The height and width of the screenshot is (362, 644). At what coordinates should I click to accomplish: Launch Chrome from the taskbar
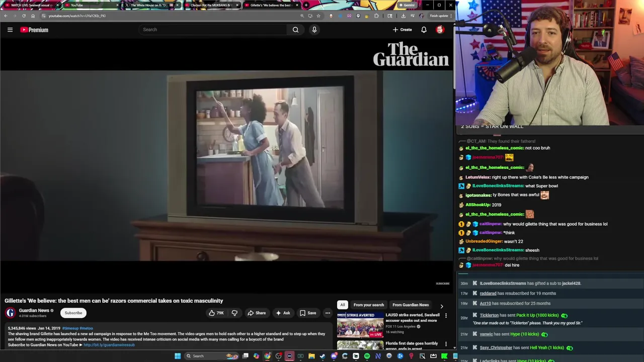267,356
